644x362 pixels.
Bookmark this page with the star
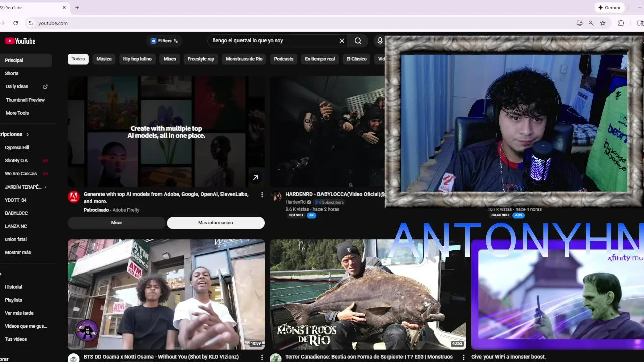click(x=603, y=23)
